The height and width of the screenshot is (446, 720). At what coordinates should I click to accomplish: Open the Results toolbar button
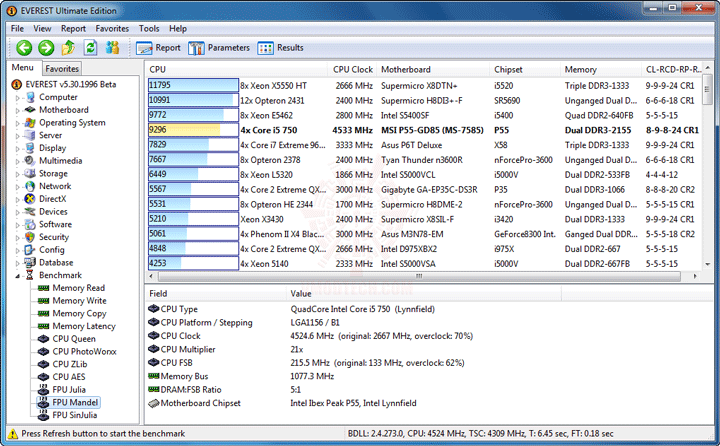pos(281,48)
